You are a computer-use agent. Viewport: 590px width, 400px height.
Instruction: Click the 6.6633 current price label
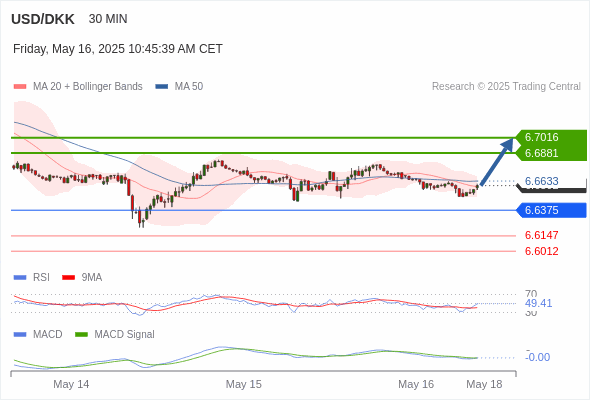(541, 181)
